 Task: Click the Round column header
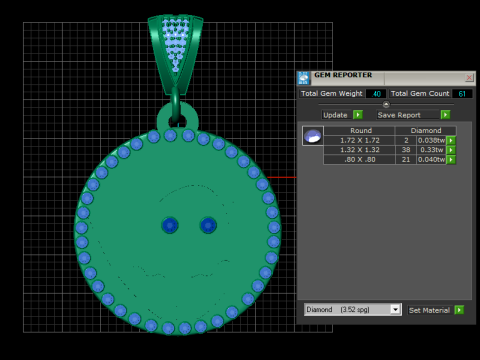[360, 131]
